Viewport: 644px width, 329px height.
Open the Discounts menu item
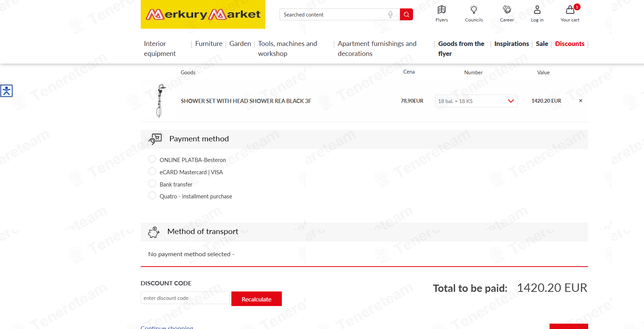(x=570, y=44)
